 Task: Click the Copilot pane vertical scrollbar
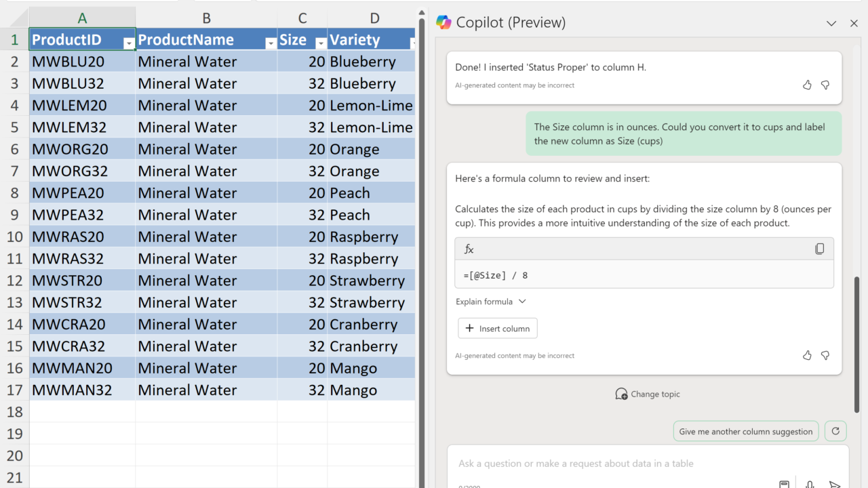click(x=856, y=339)
